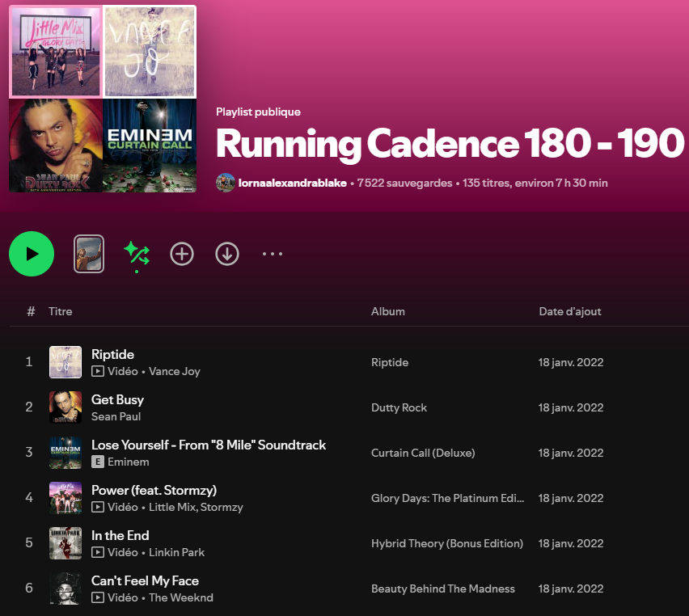689x616 pixels.
Task: Click the video icon beside The Weeknd
Action: pos(98,597)
